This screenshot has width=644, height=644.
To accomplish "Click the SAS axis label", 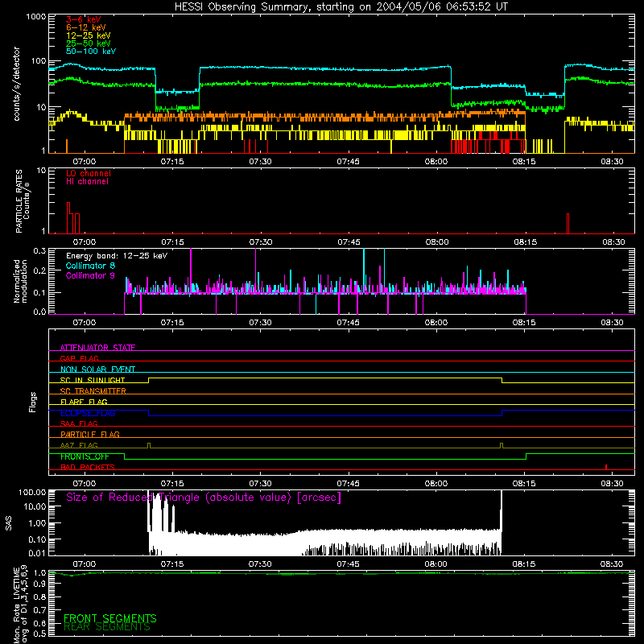I will coord(9,523).
